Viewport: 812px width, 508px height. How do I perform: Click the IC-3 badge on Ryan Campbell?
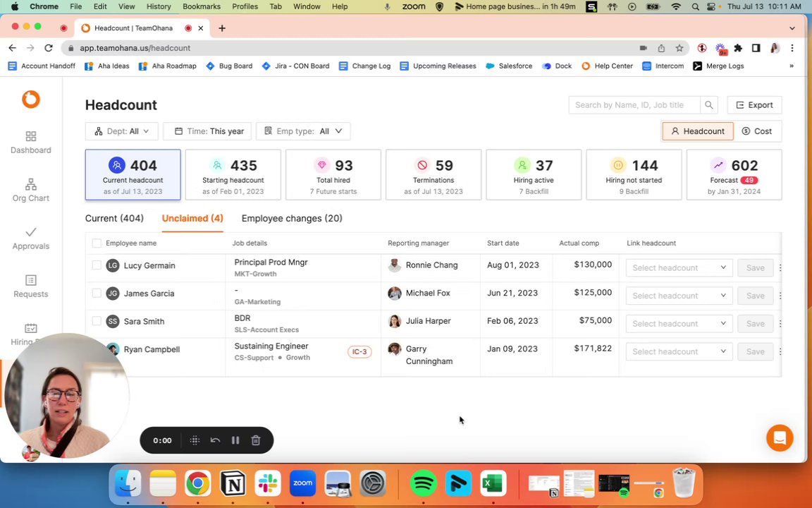pos(359,351)
